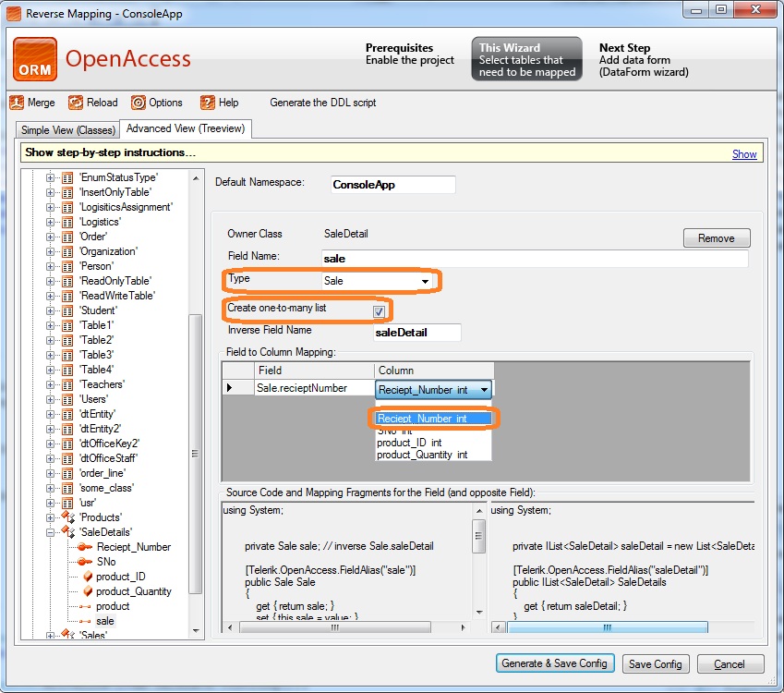Viewport: 784px width, 693px height.
Task: Expand the 'Order' tree node
Action: click(x=50, y=237)
